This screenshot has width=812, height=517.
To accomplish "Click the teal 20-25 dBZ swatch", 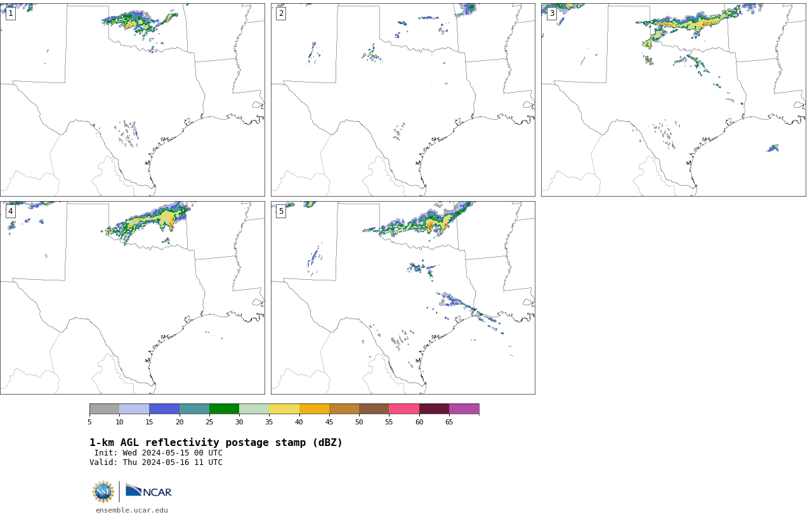I will pyautogui.click(x=194, y=409).
